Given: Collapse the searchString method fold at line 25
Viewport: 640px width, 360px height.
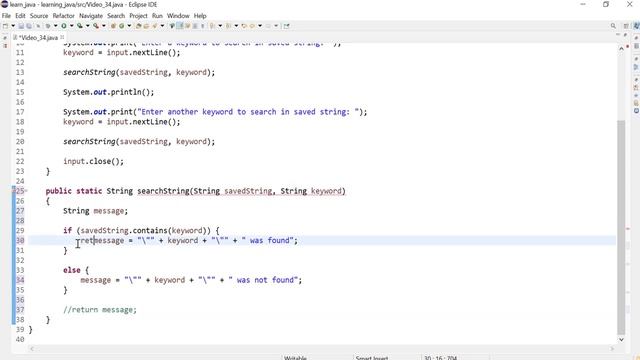Looking at the screenshot, I should pyautogui.click(x=26, y=191).
